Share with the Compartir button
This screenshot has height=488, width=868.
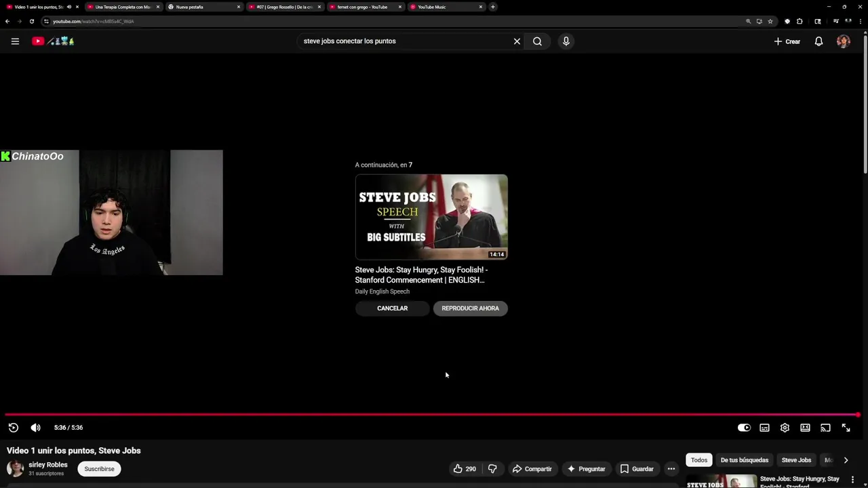click(x=532, y=469)
